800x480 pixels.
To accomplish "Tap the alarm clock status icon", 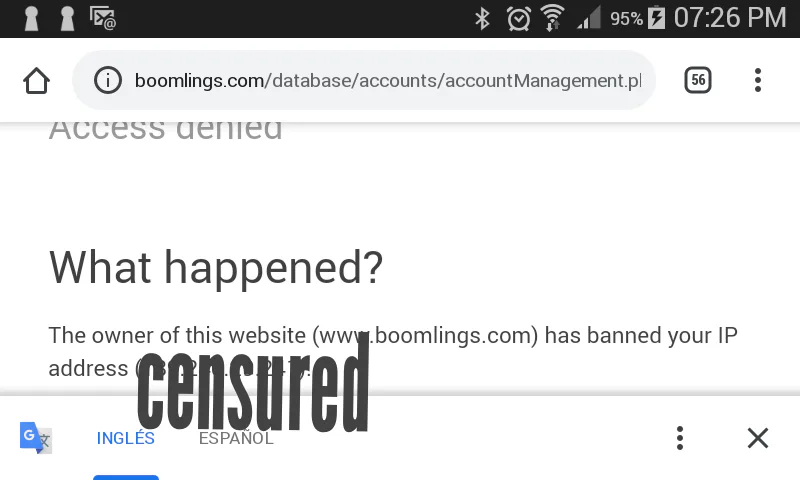I will coord(518,19).
